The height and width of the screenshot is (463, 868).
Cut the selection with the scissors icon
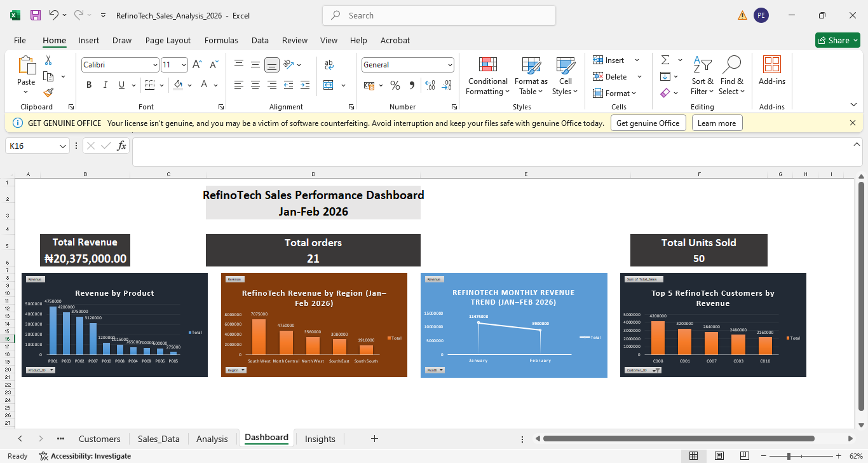(x=48, y=60)
